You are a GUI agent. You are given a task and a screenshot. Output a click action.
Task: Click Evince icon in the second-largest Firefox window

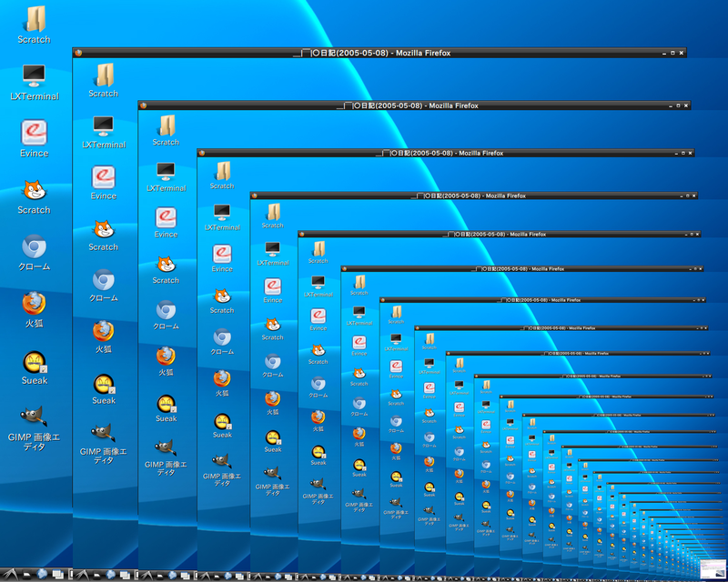coord(166,217)
